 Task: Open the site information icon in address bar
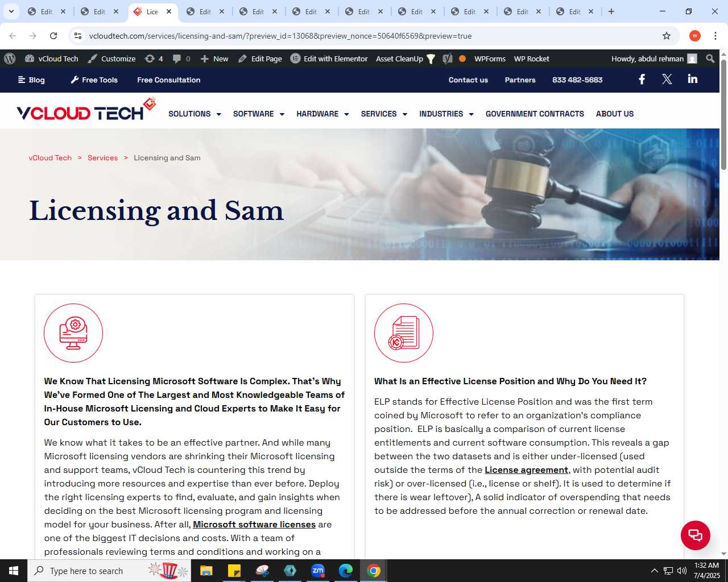78,36
